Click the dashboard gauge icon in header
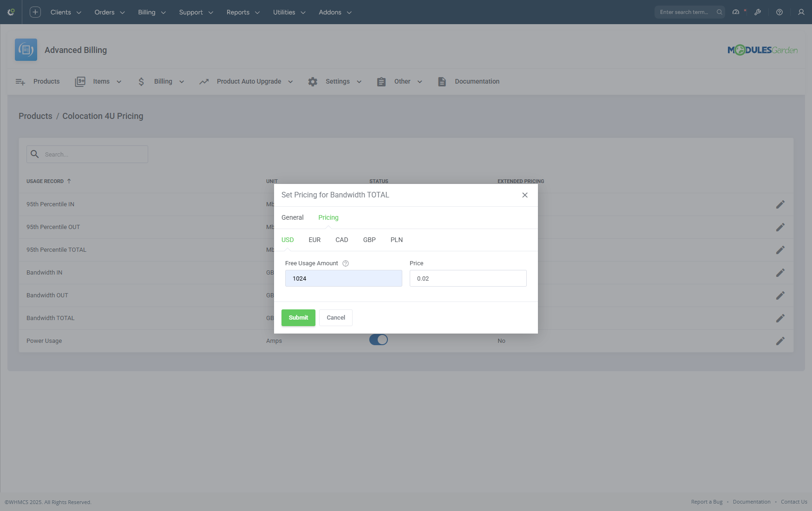 (736, 12)
